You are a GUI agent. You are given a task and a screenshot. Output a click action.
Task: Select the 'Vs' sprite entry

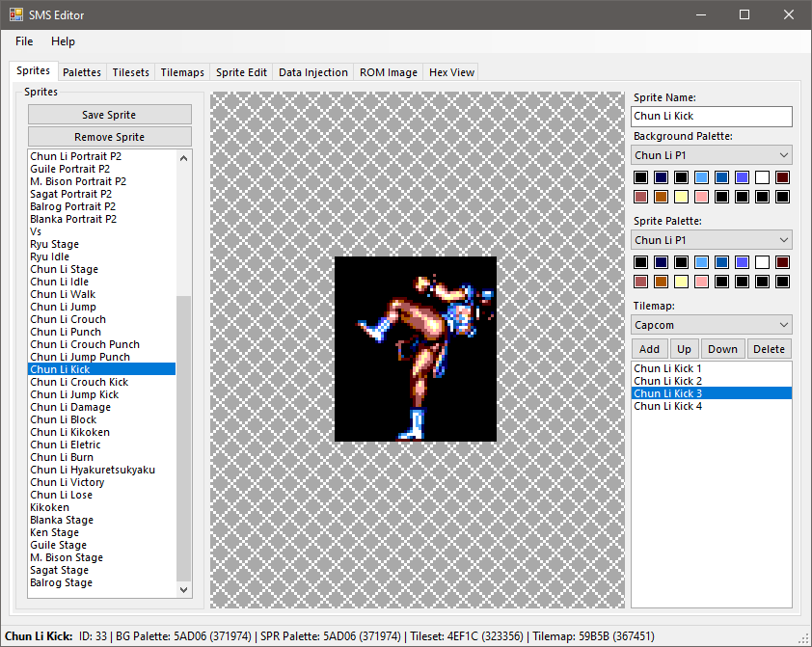102,231
